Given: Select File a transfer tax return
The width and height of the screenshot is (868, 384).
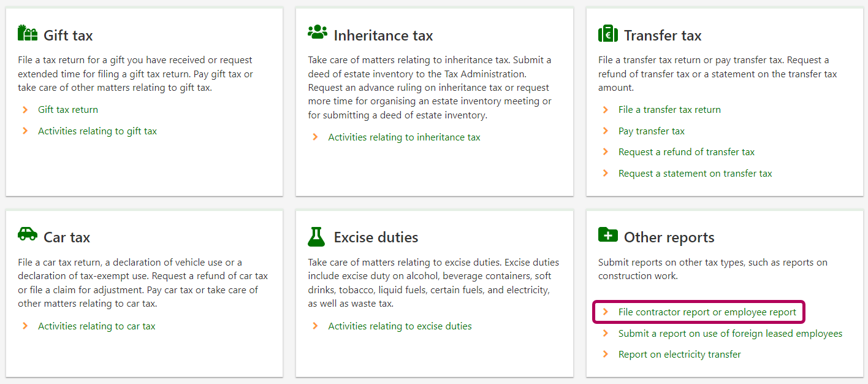Looking at the screenshot, I should click(669, 110).
